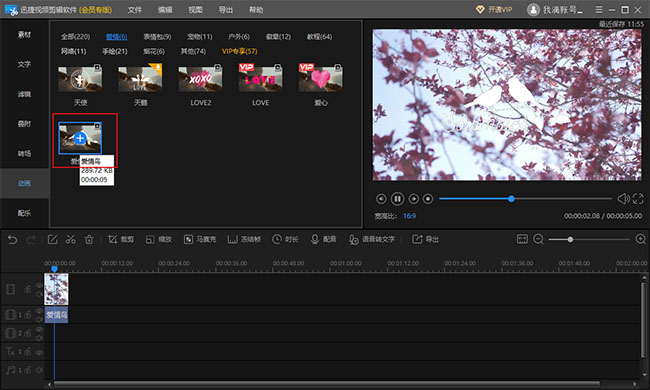Select the LOVE2 animation thumbnail
This screenshot has height=390, width=650.
coord(201,78)
